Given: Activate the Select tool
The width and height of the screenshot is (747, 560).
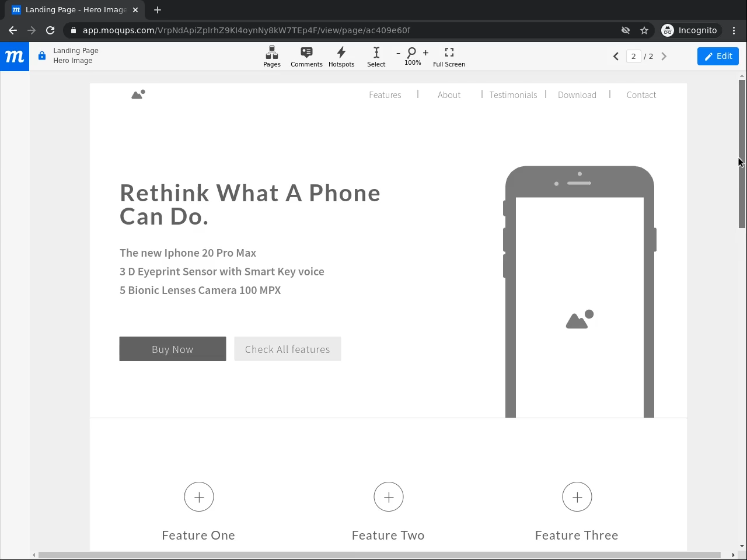Looking at the screenshot, I should point(376,57).
